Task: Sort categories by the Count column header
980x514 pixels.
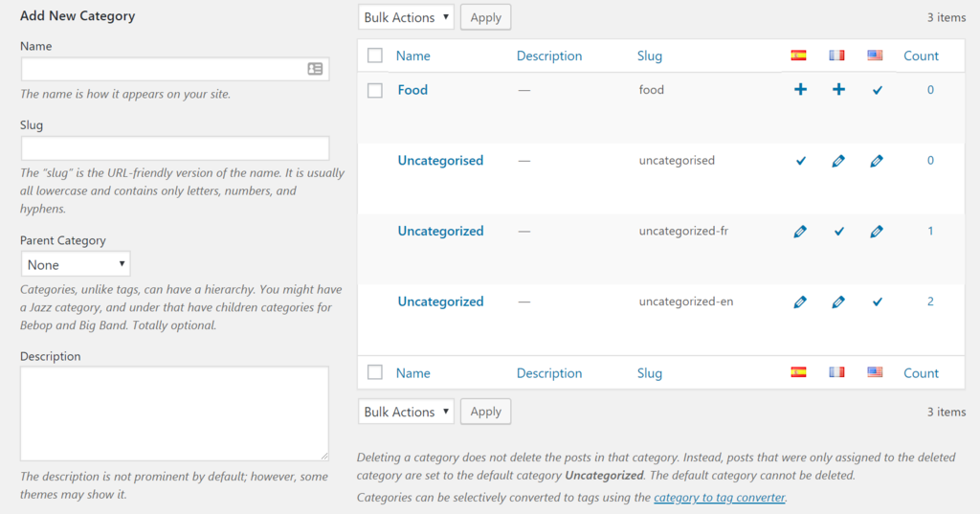Action: (921, 56)
